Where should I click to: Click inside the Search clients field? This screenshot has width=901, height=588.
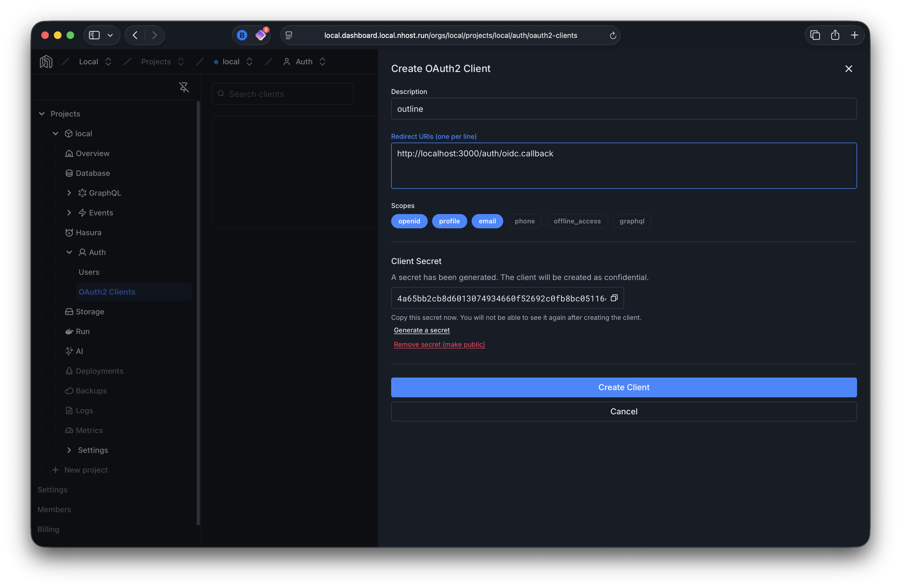(x=282, y=93)
